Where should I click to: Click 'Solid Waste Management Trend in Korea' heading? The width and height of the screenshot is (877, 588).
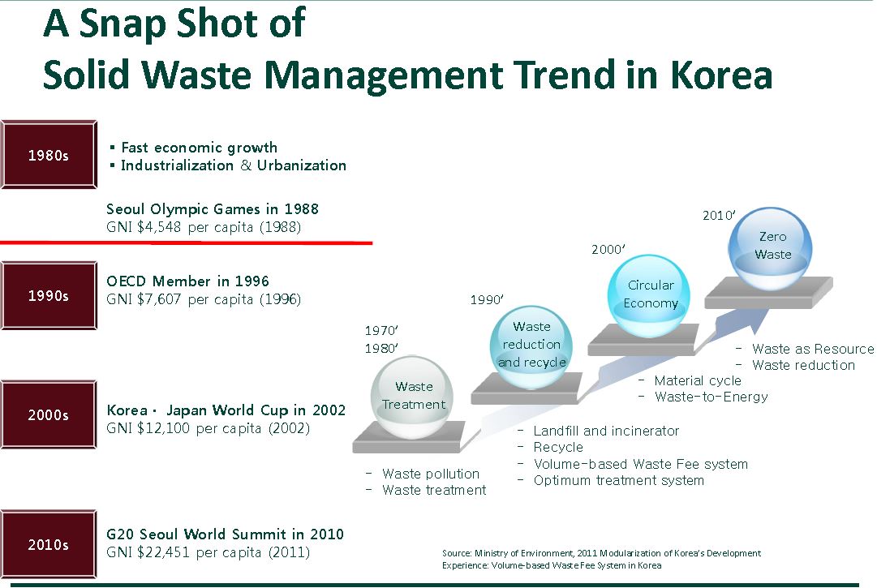tap(408, 75)
